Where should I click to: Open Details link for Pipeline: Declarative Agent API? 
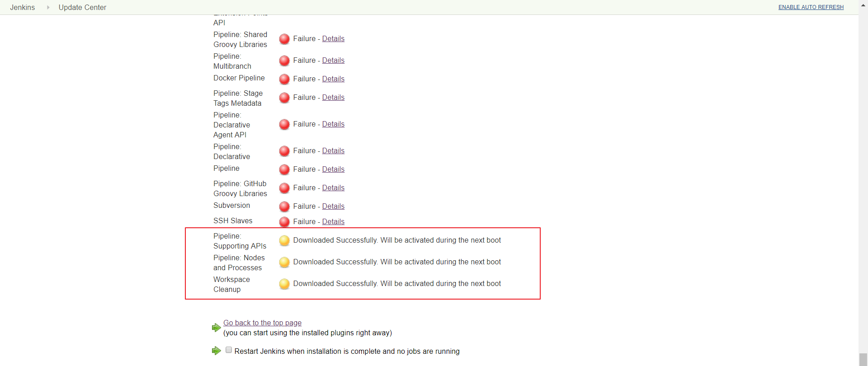(x=333, y=124)
